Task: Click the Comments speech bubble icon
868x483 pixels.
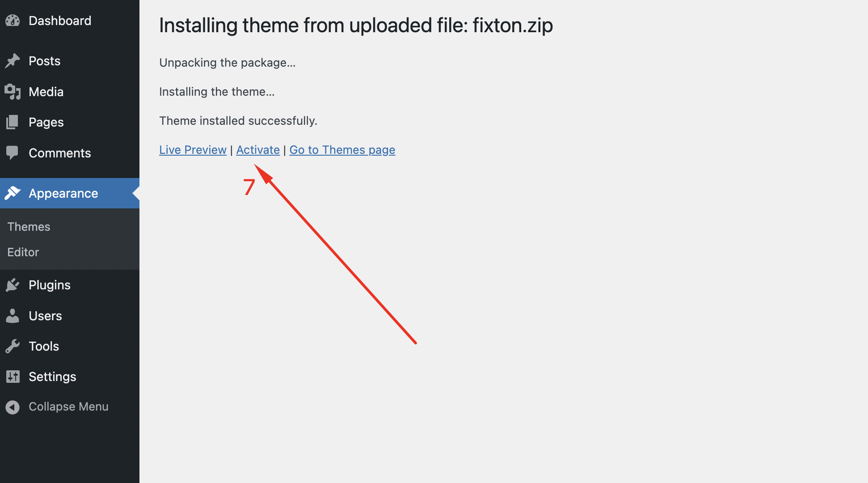Action: pyautogui.click(x=13, y=153)
